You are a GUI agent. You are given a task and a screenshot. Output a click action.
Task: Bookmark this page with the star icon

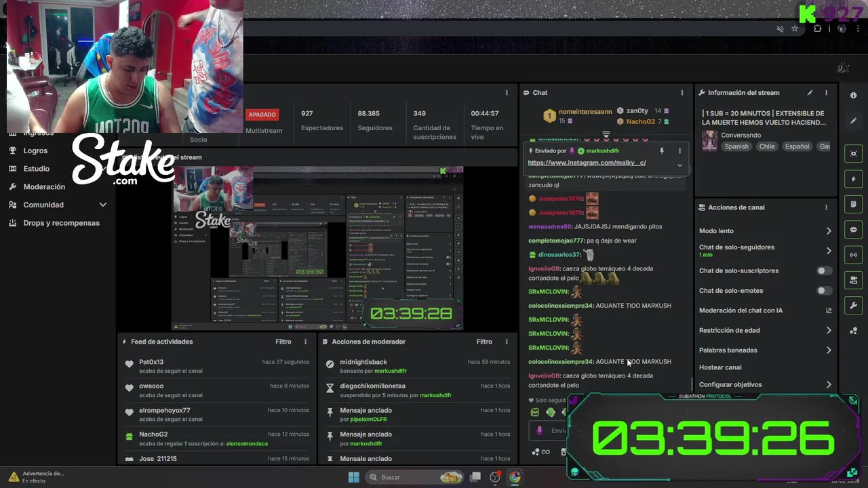[x=795, y=28]
